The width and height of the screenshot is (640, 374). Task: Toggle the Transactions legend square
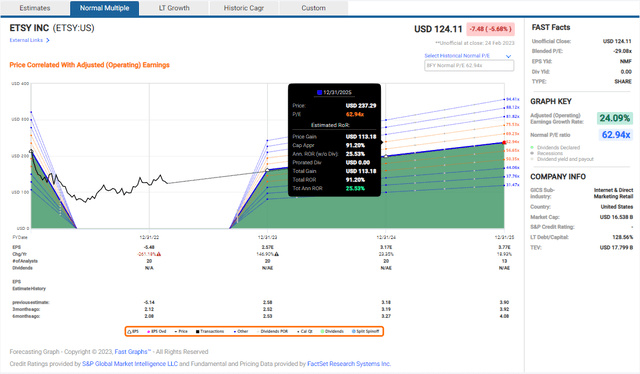pyautogui.click(x=198, y=332)
